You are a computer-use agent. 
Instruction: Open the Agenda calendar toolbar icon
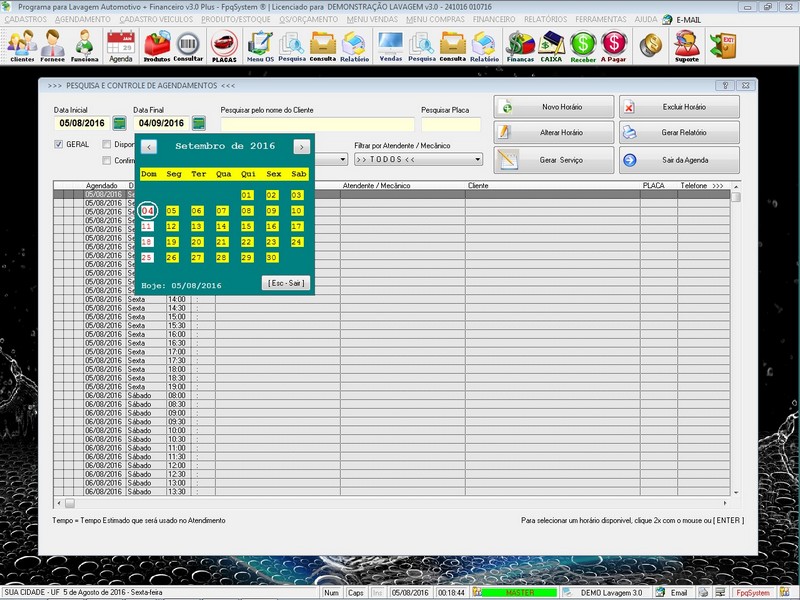point(121,46)
